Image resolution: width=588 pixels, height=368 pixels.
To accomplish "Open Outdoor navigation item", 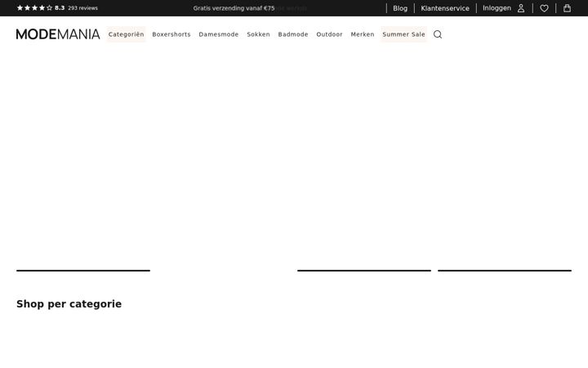I will 330,34.
